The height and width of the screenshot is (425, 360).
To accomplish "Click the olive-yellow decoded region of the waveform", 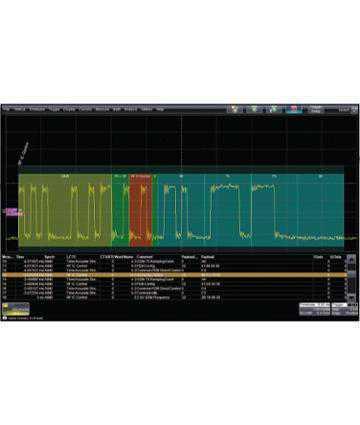I will 65,210.
